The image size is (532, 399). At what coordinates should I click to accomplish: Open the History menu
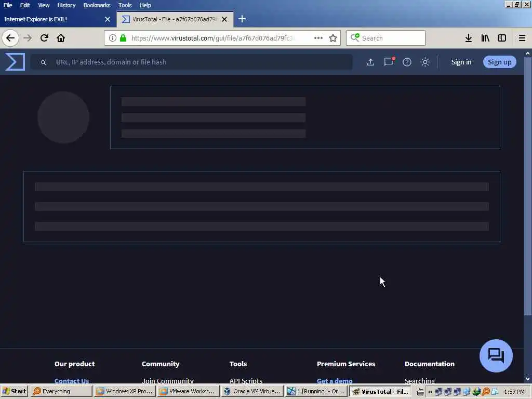(x=66, y=5)
